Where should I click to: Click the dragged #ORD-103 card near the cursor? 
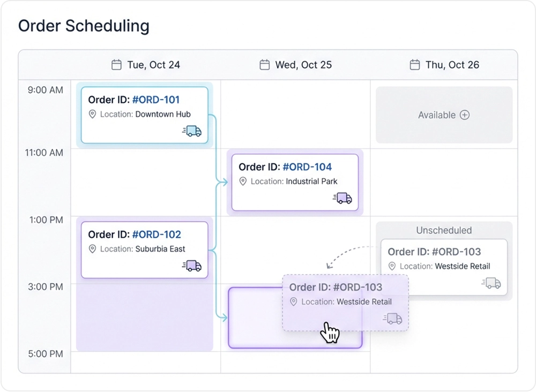click(345, 301)
